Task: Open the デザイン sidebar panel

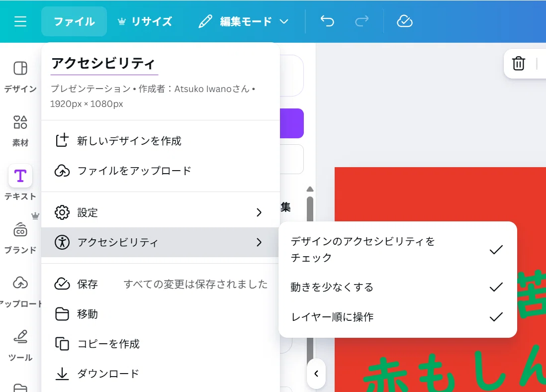Action: [20, 77]
